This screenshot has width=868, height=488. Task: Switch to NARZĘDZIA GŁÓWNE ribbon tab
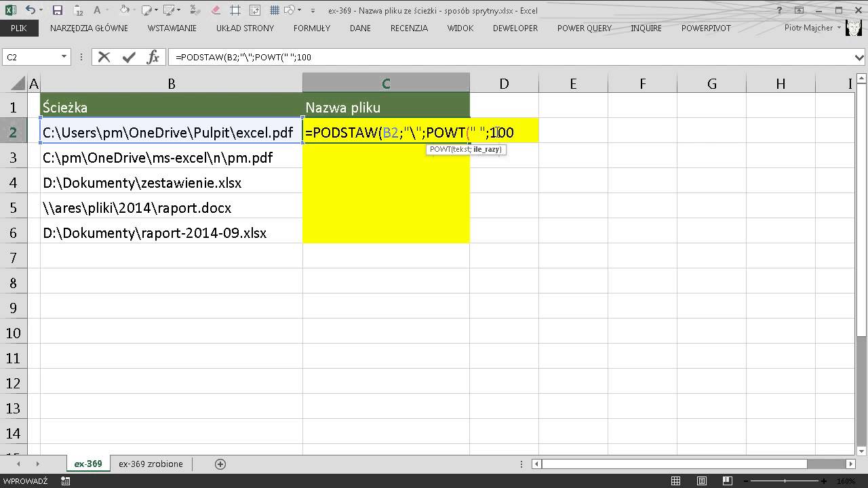89,28
